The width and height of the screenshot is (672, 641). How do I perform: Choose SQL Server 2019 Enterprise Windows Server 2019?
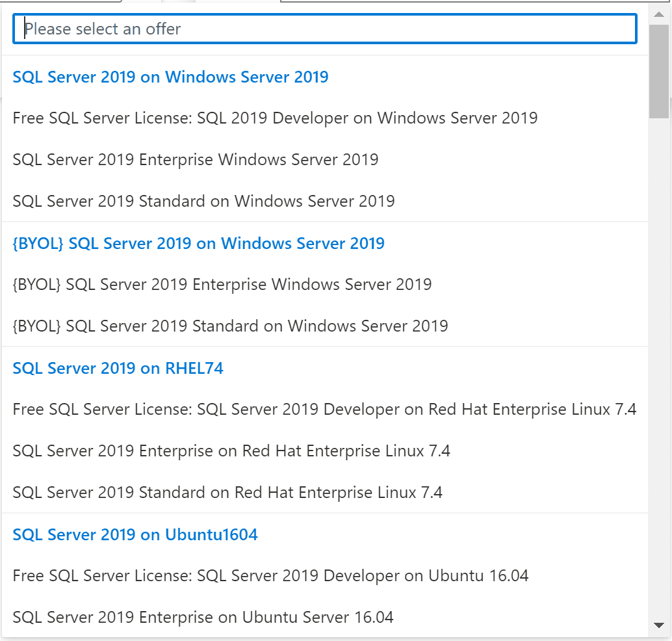[x=196, y=160]
